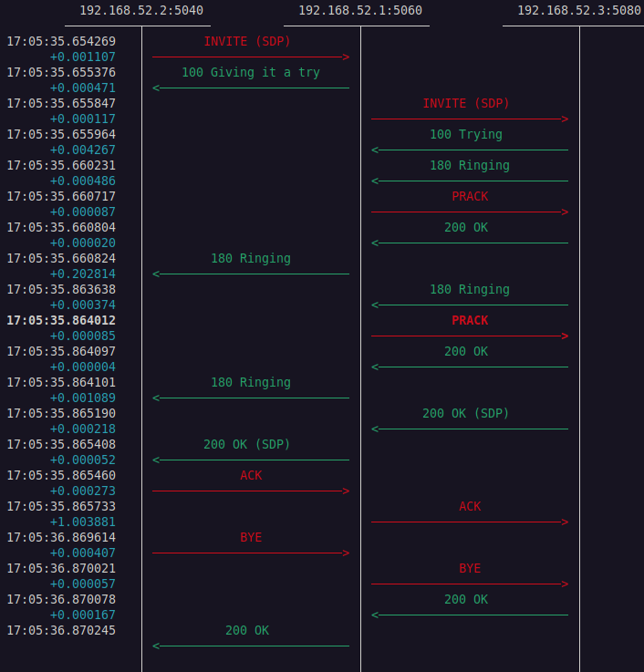
Task: Select the highlighted bold PRACK message
Action: [470, 321]
